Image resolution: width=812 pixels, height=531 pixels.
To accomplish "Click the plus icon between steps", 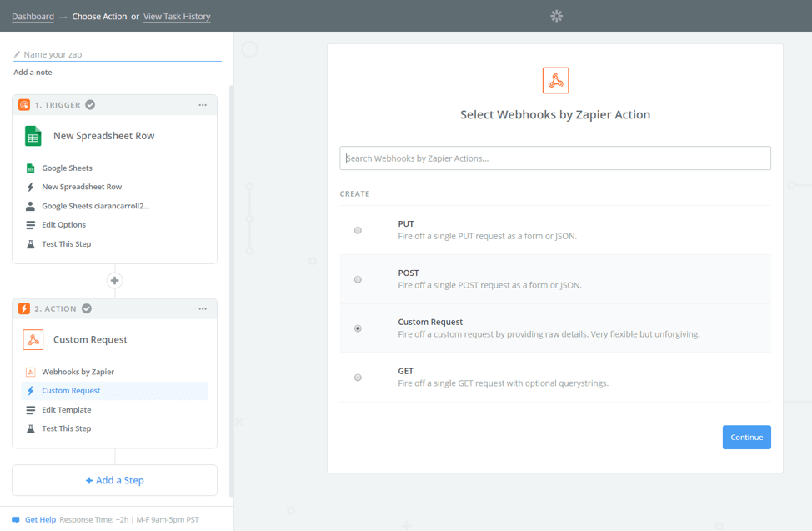I will point(114,280).
